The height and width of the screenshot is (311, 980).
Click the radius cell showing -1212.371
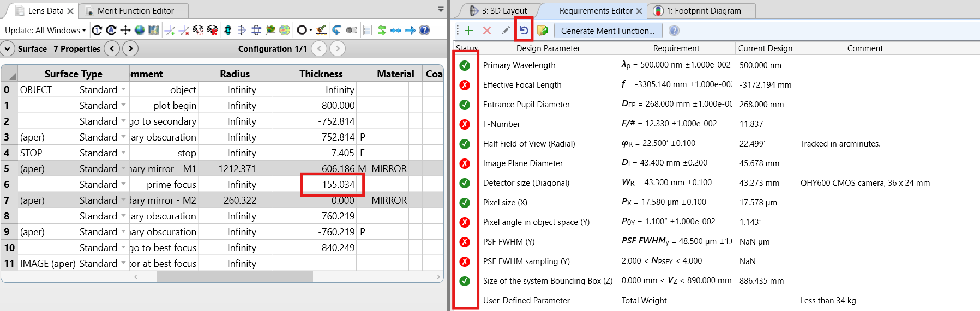point(227,168)
